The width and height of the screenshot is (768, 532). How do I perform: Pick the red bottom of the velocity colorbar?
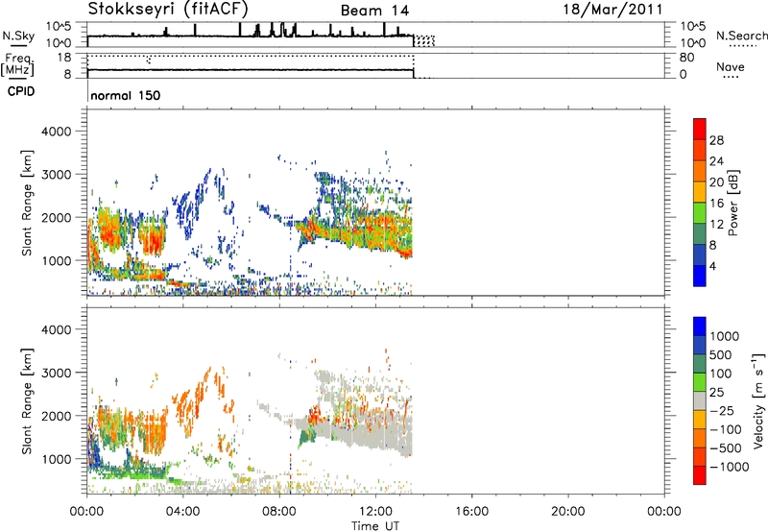(x=700, y=475)
